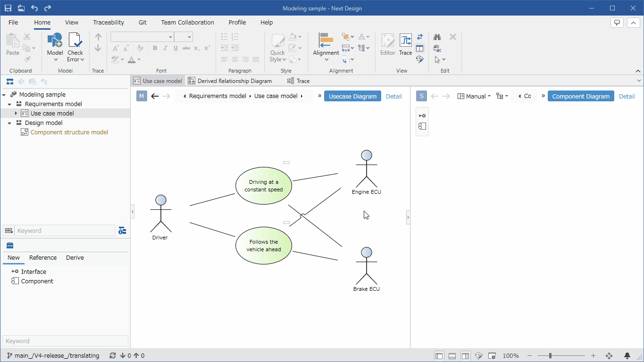Click the binoculars Find icon
Screen dimensions: 644x362
(x=437, y=37)
